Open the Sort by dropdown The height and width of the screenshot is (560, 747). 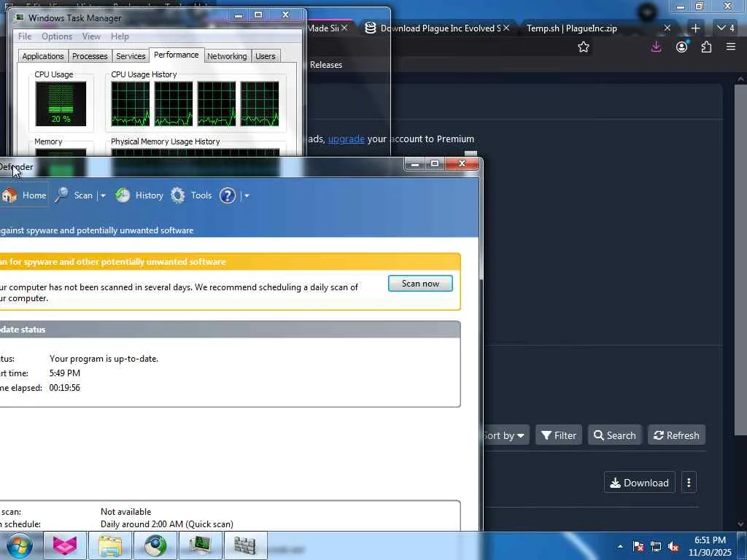click(505, 435)
